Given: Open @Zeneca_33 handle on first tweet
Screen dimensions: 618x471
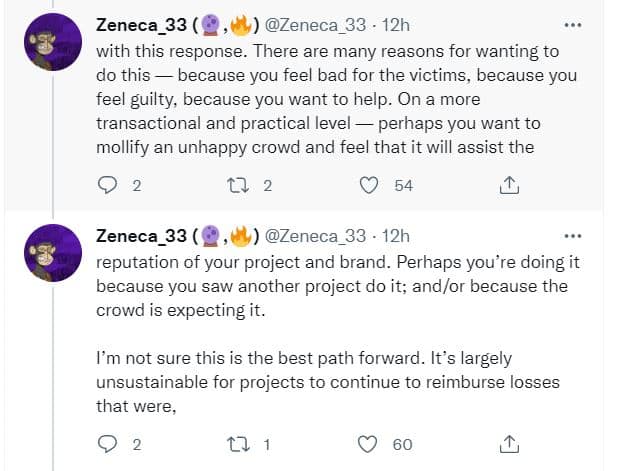Looking at the screenshot, I should 315,25.
